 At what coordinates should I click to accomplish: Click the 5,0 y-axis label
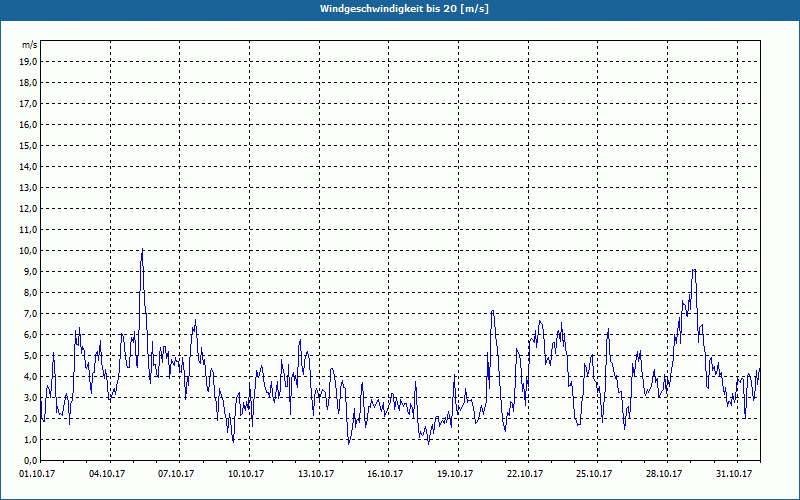30,355
